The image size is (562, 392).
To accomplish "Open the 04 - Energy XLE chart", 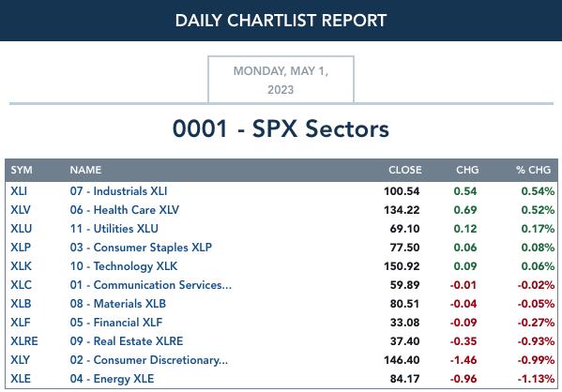I will (x=112, y=378).
